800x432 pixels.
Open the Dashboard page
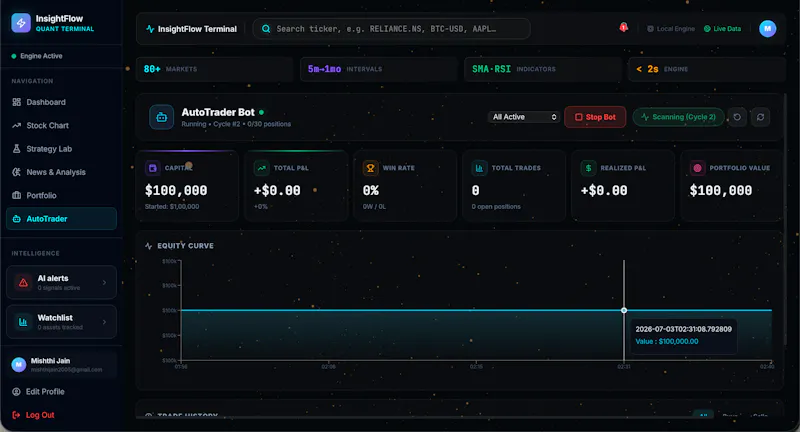pyautogui.click(x=61, y=102)
